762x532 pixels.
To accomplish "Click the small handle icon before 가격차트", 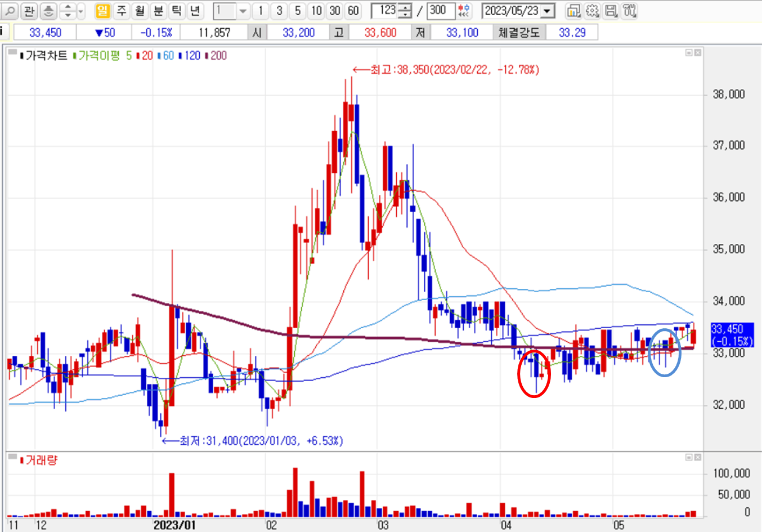I will [12, 52].
